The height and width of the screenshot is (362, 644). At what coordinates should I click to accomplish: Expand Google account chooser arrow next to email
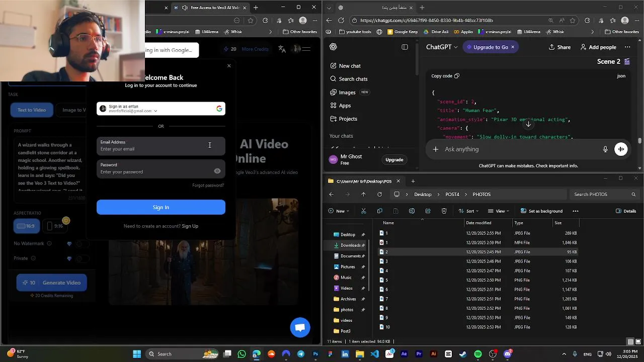[x=155, y=111]
